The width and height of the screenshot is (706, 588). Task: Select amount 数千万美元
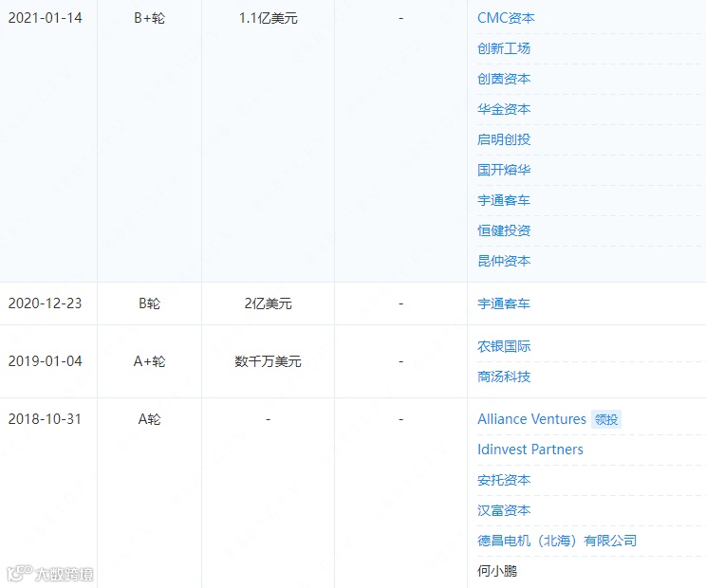click(268, 361)
